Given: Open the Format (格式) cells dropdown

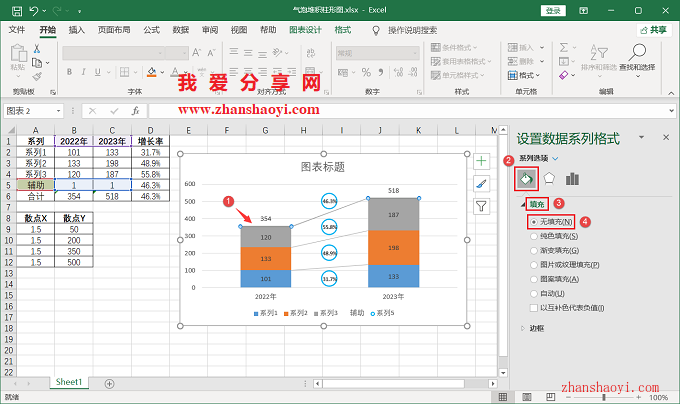Looking at the screenshot, I should coord(523,75).
